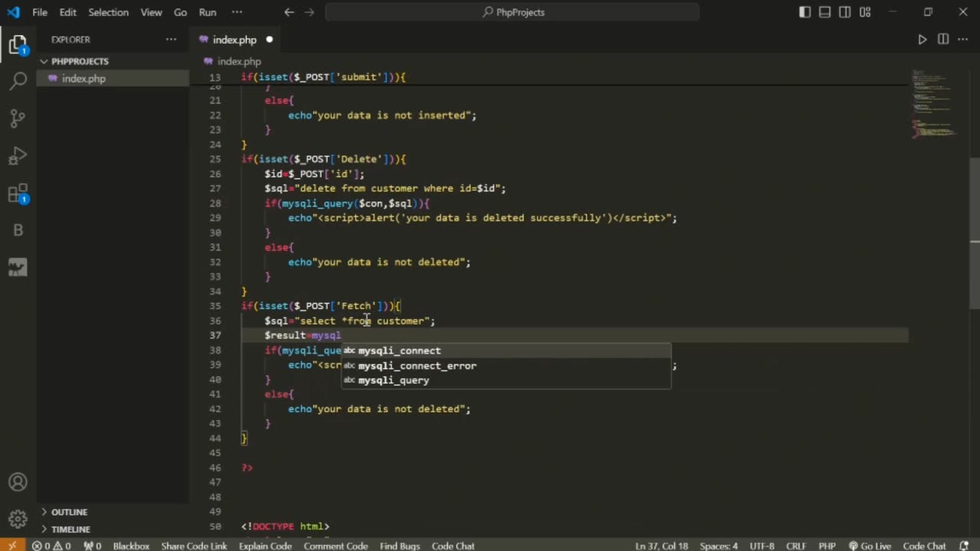Open the Manage gear icon
The width and height of the screenshot is (980, 551).
point(18,518)
